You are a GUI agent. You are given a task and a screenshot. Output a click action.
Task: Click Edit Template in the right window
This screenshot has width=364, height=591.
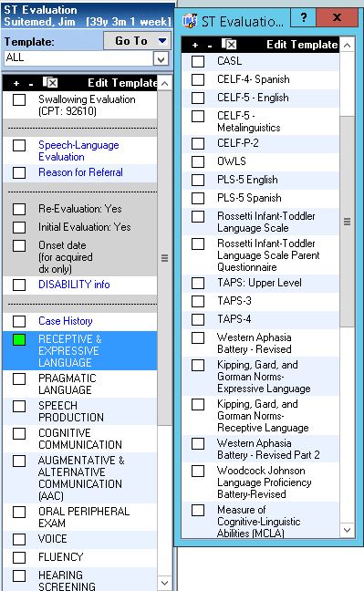pyautogui.click(x=302, y=45)
